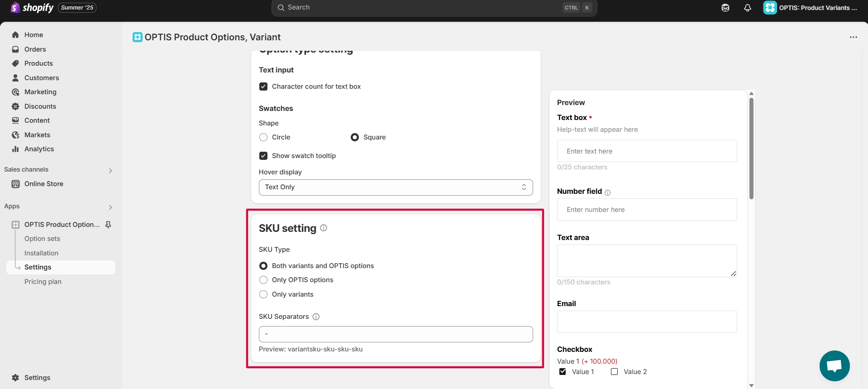Open the Sidekick assistant icon in top bar
Screen dimensions: 868x389
[x=725, y=8]
